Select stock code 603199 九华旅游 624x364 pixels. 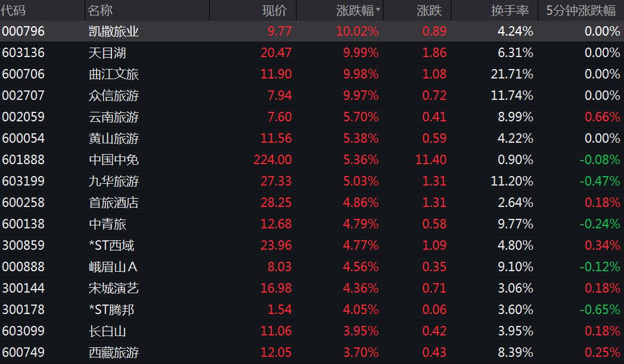pyautogui.click(x=312, y=181)
